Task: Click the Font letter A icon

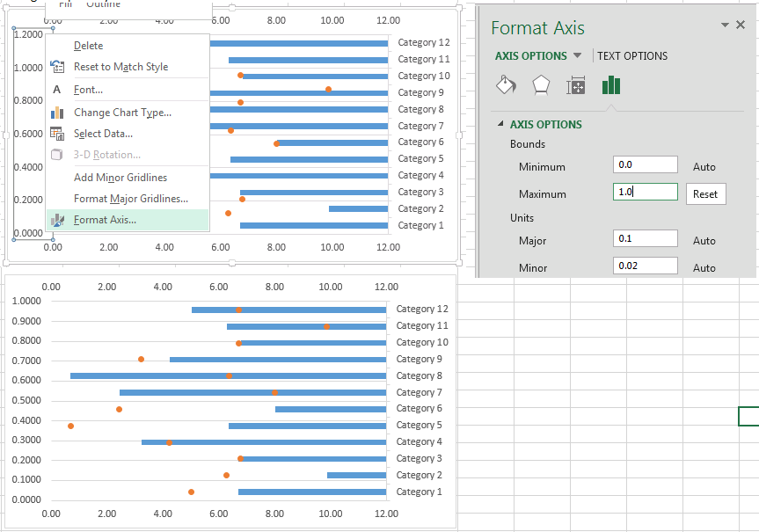Action: coord(56,90)
